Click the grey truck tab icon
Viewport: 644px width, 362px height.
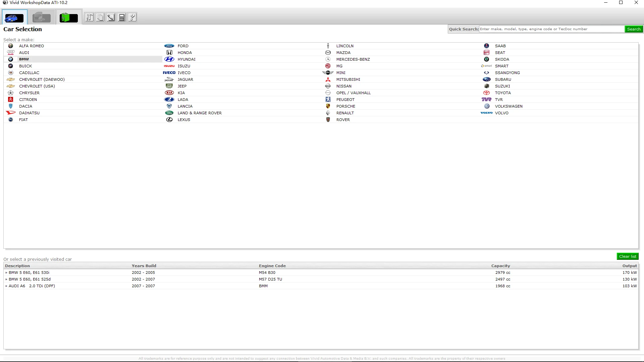coord(42,17)
